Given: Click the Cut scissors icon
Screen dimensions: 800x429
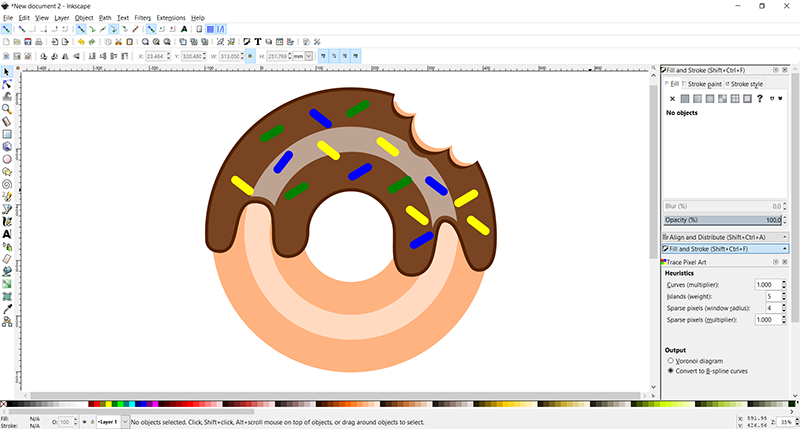Looking at the screenshot, I should click(x=118, y=42).
